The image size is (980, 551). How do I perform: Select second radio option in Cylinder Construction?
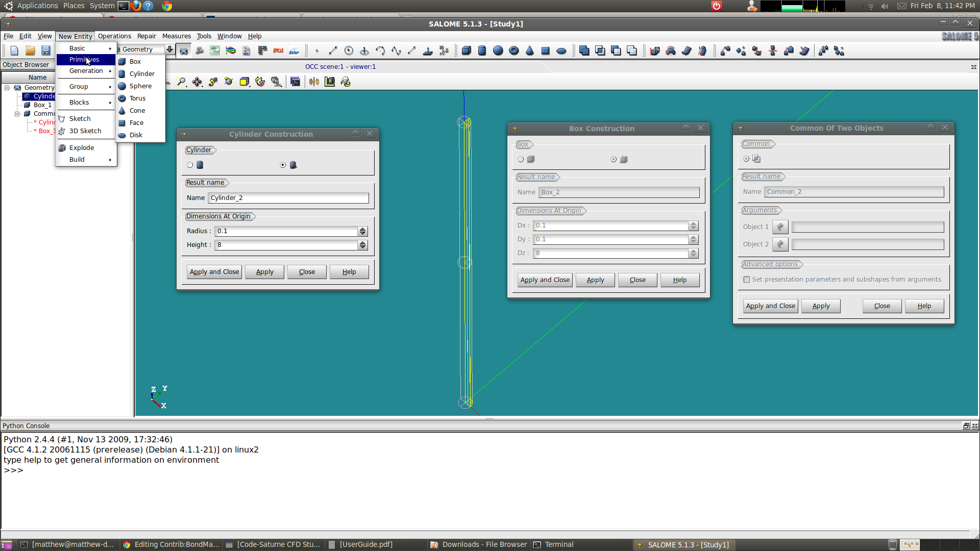(x=283, y=165)
